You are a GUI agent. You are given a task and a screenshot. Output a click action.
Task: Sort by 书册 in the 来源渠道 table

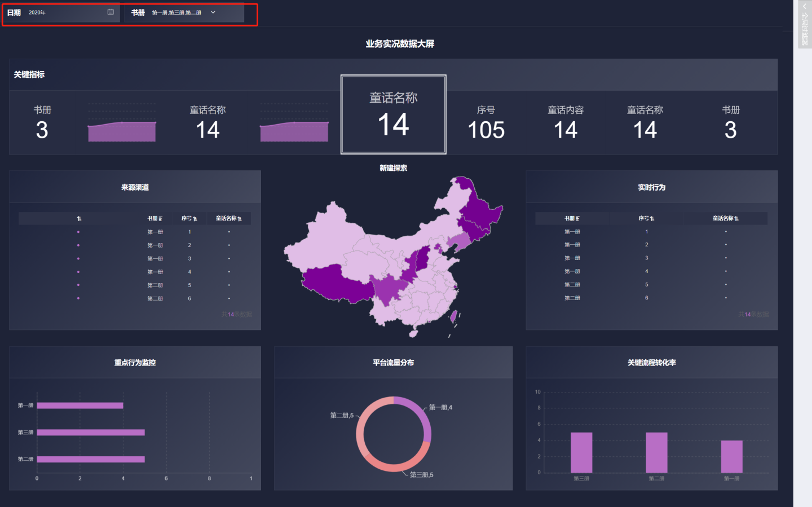tap(160, 219)
